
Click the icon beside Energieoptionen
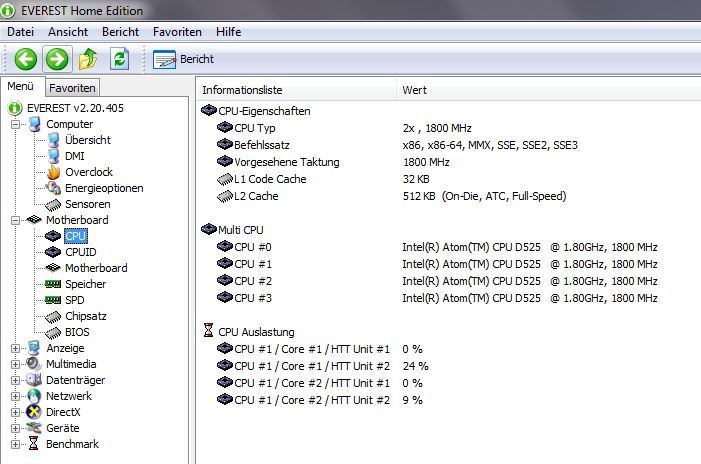(x=53, y=188)
